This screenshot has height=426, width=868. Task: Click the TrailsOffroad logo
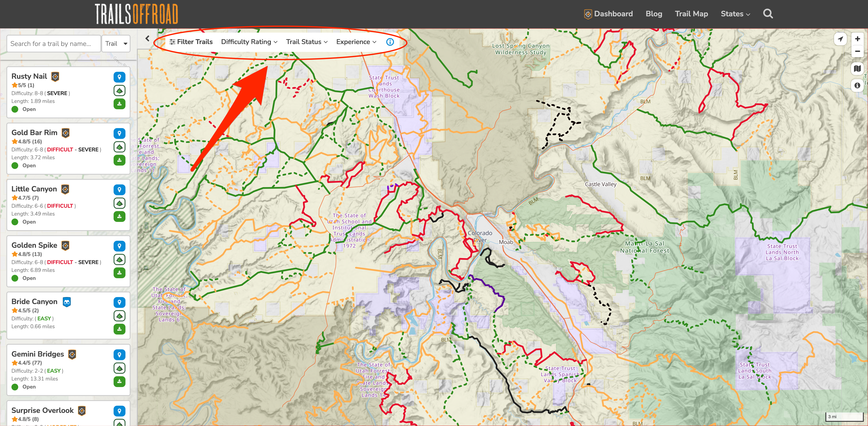click(136, 14)
